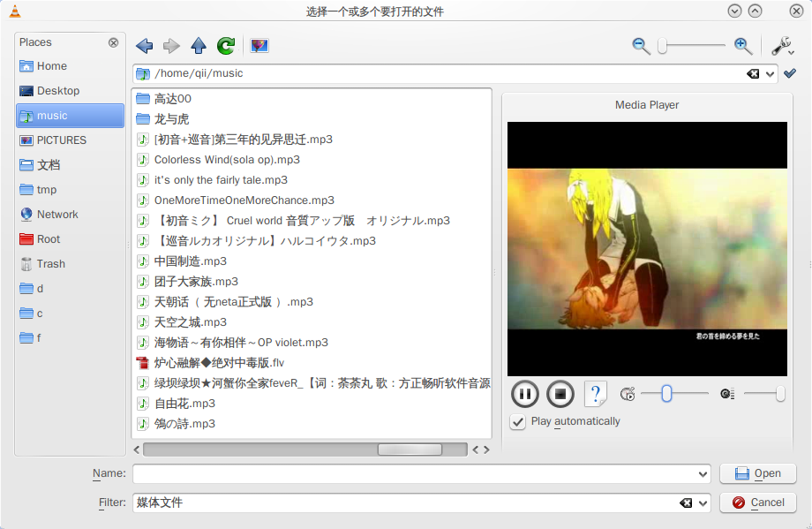The image size is (812, 529).
Task: Select it's only the fairly tale.mp3
Action: pyautogui.click(x=211, y=180)
